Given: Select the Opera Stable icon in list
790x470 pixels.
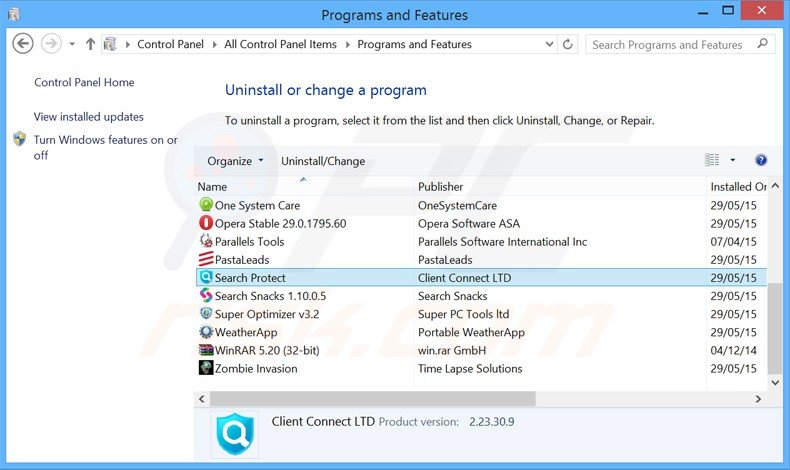Looking at the screenshot, I should coord(206,224).
